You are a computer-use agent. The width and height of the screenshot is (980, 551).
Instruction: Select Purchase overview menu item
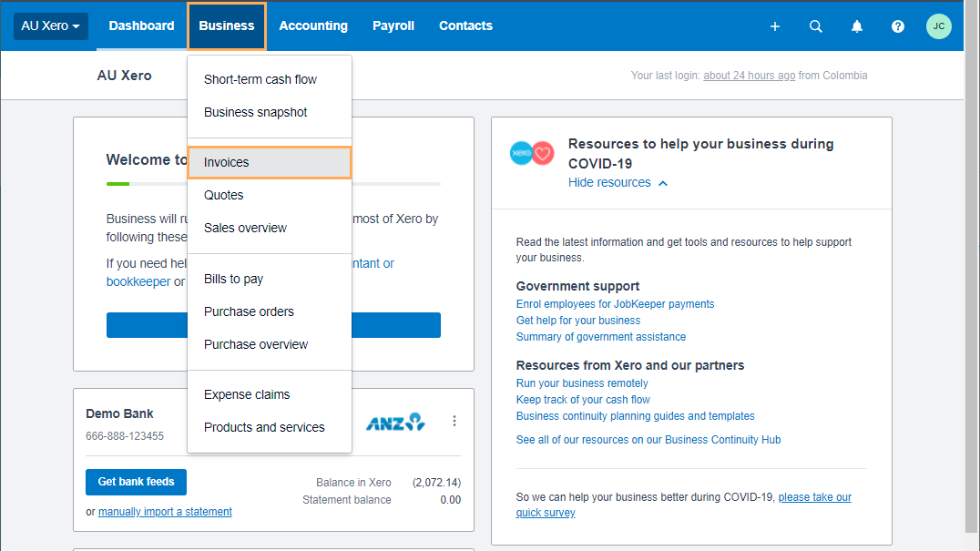coord(270,344)
